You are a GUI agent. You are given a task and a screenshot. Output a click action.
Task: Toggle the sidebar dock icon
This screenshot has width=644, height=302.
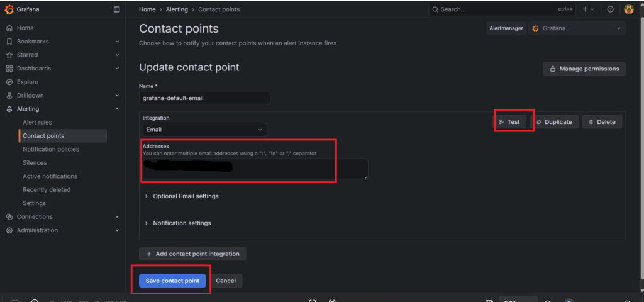point(116,9)
